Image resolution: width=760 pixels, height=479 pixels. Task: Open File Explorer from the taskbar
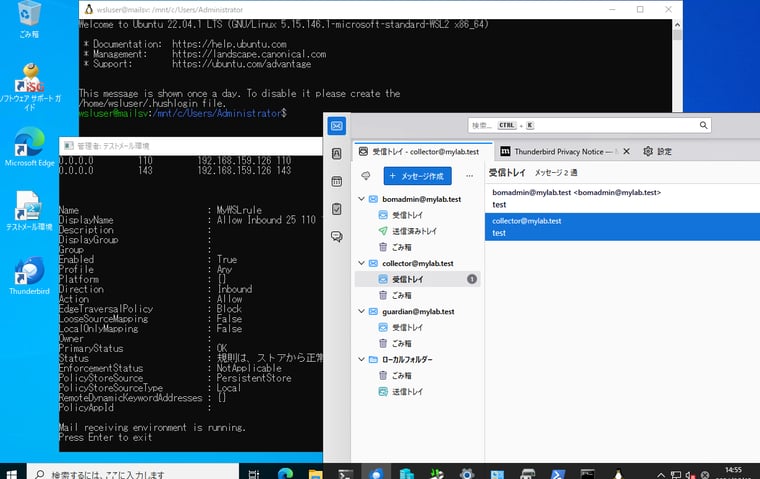[x=315, y=474]
